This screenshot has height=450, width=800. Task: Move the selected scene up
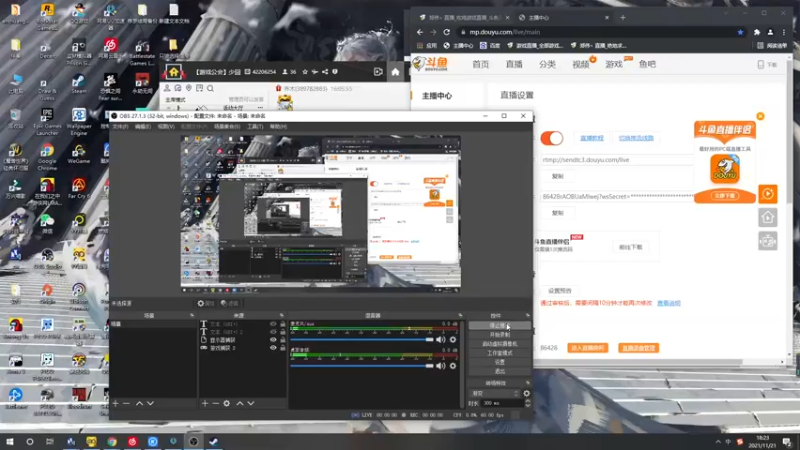(139, 404)
